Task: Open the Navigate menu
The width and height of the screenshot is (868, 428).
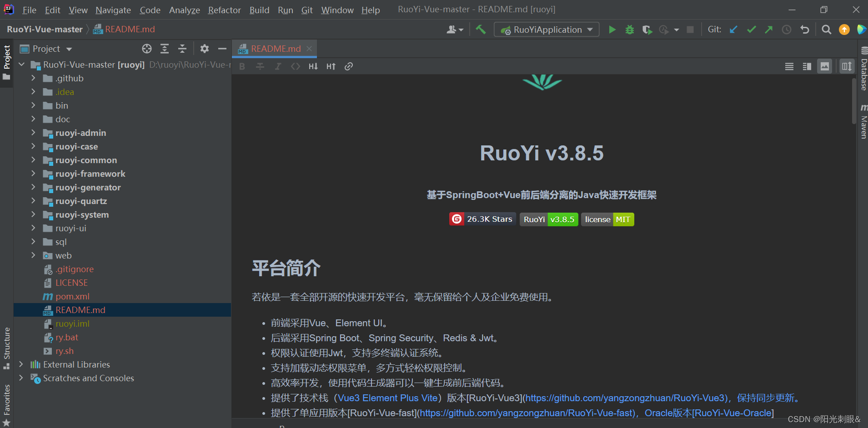Action: point(113,10)
